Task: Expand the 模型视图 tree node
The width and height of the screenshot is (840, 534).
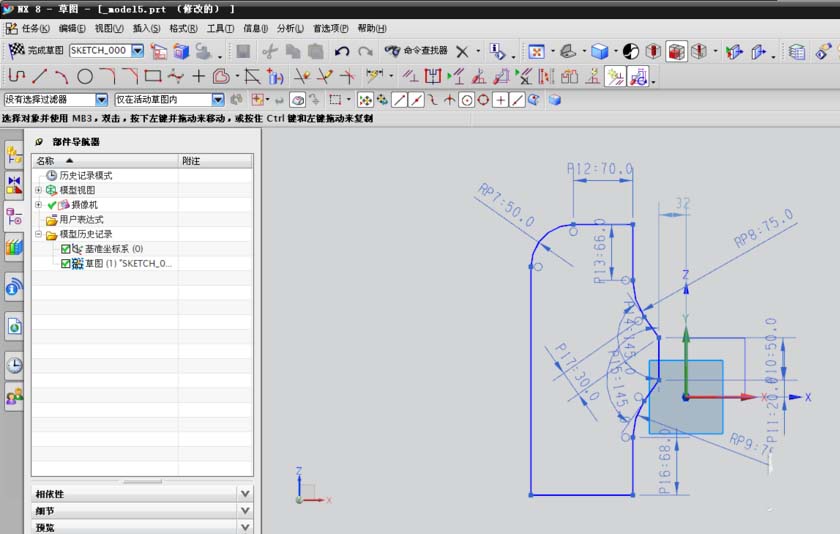Action: click(39, 190)
